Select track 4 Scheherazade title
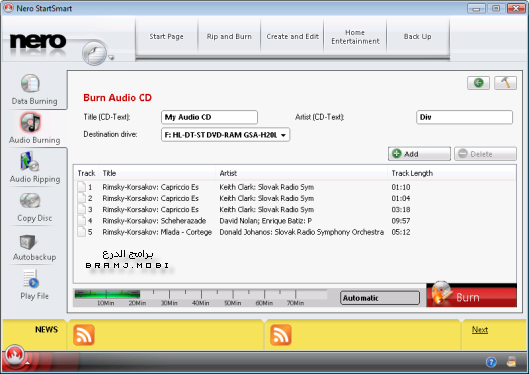The image size is (529, 374). [154, 221]
